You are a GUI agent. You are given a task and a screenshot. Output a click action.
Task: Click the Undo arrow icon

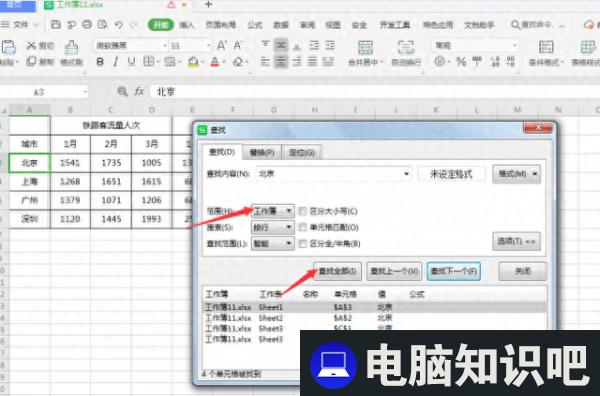pyautogui.click(x=119, y=25)
